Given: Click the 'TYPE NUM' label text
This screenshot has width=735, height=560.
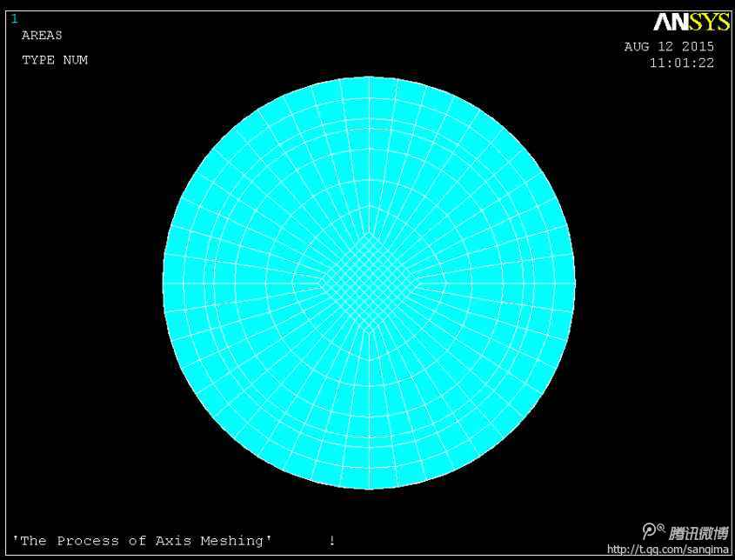Looking at the screenshot, I should pos(55,60).
